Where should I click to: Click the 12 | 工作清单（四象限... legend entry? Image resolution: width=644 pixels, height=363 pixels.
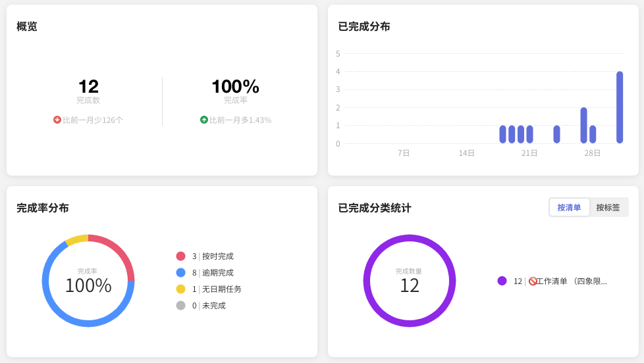[x=552, y=281]
